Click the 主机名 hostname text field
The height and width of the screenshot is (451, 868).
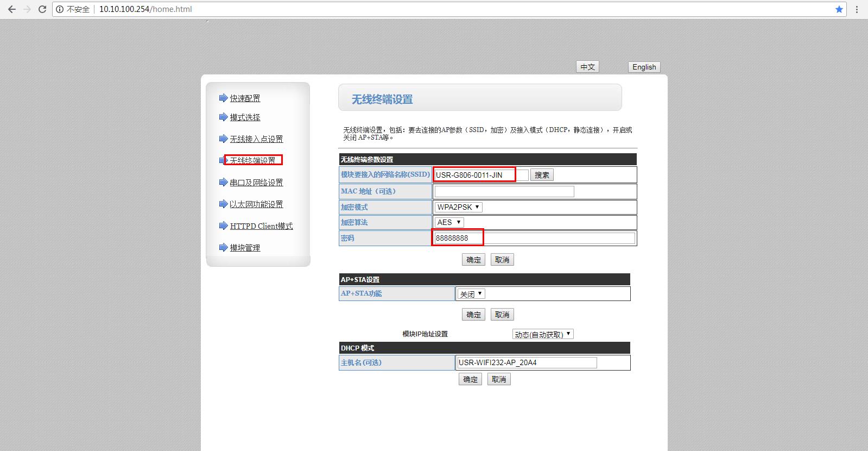[x=527, y=362]
